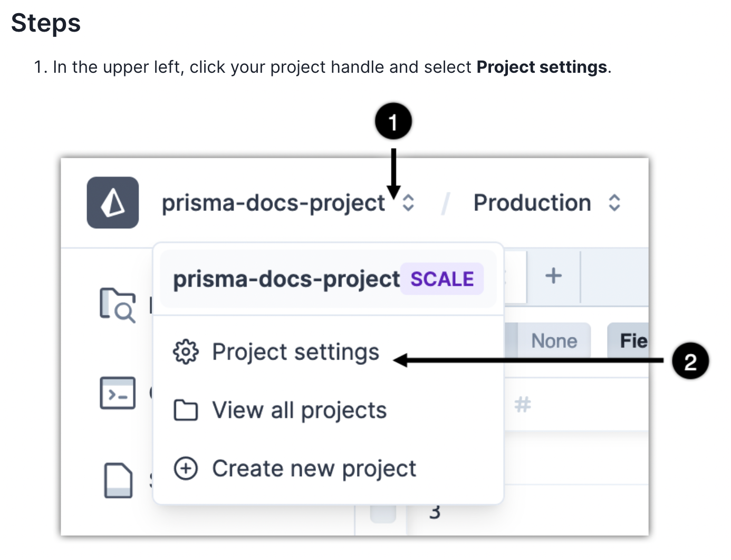The height and width of the screenshot is (560, 731).
Task: Click the Prisma logo icon
Action: tap(113, 202)
